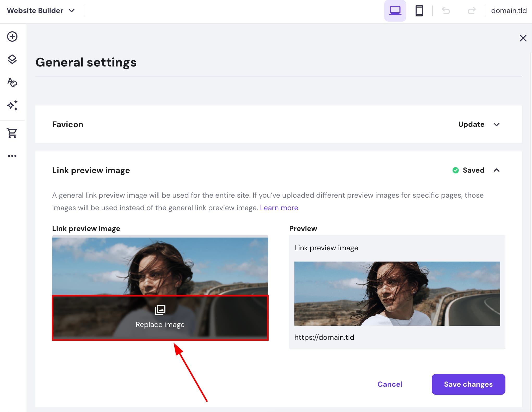This screenshot has width=532, height=412.
Task: Open the website Styles panel
Action: click(12, 82)
